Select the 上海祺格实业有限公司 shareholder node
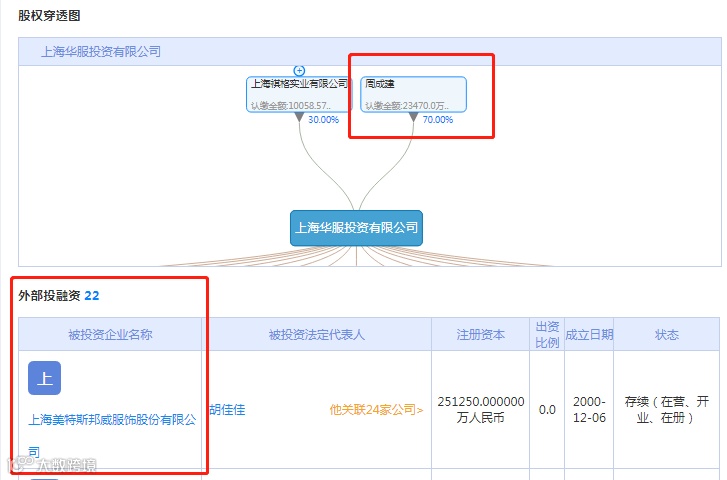Screen dimensions: 727x480 [299, 94]
